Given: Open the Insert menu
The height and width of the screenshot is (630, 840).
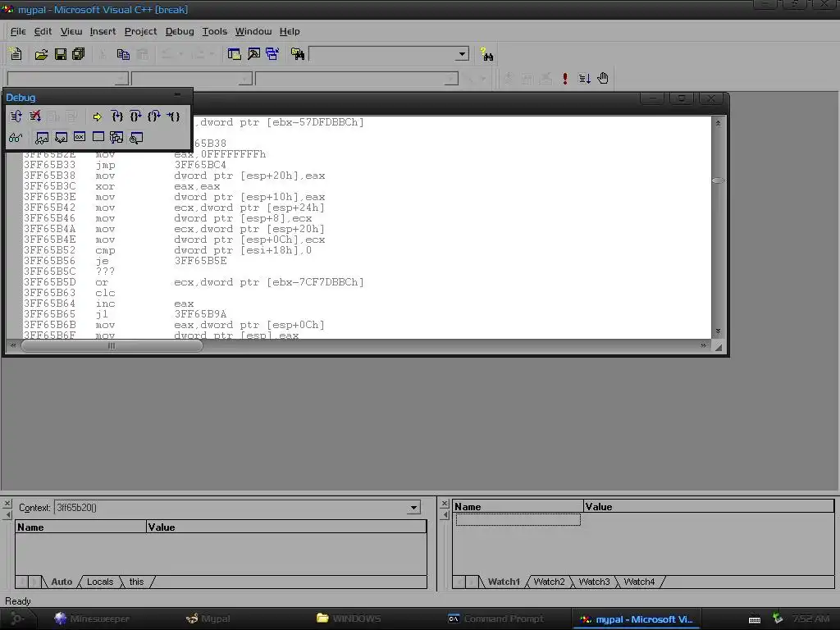Looking at the screenshot, I should (103, 31).
